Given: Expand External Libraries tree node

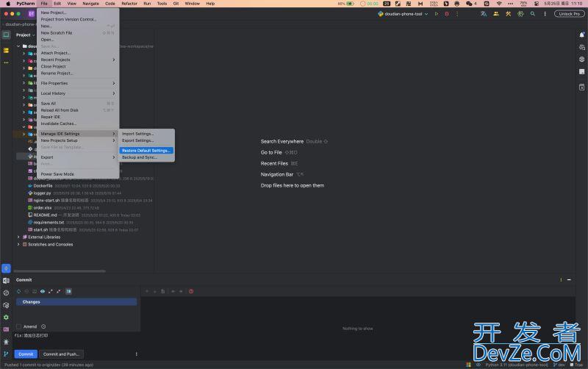Looking at the screenshot, I should point(18,237).
